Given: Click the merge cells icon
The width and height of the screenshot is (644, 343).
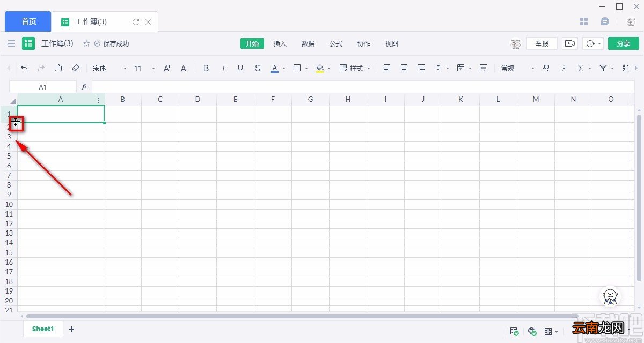Looking at the screenshot, I should 460,68.
